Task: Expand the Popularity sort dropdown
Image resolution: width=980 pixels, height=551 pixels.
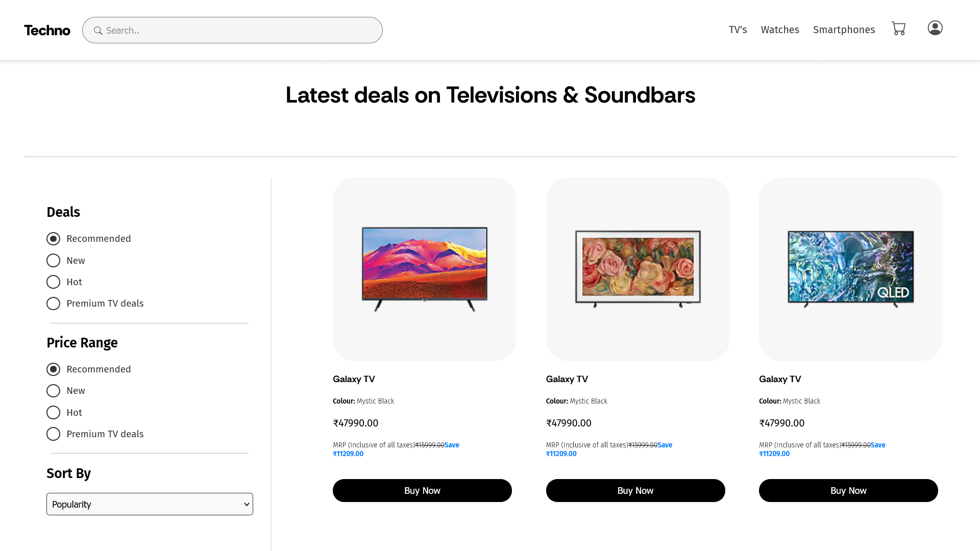Action: tap(150, 504)
